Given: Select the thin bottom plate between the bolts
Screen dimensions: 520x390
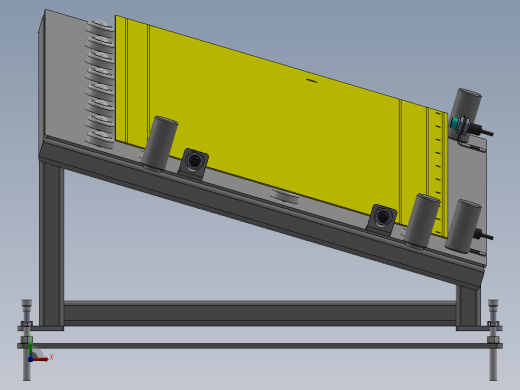Looking at the screenshot, I should 260,346.
